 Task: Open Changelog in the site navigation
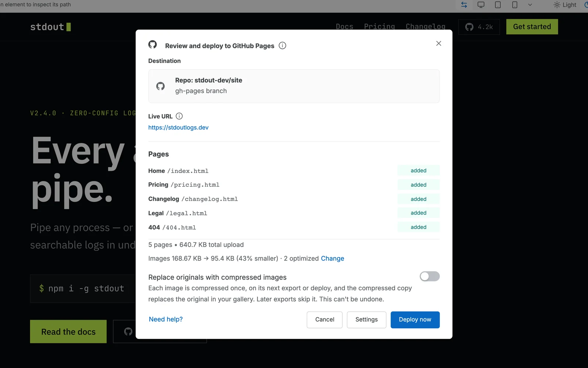coord(426,26)
